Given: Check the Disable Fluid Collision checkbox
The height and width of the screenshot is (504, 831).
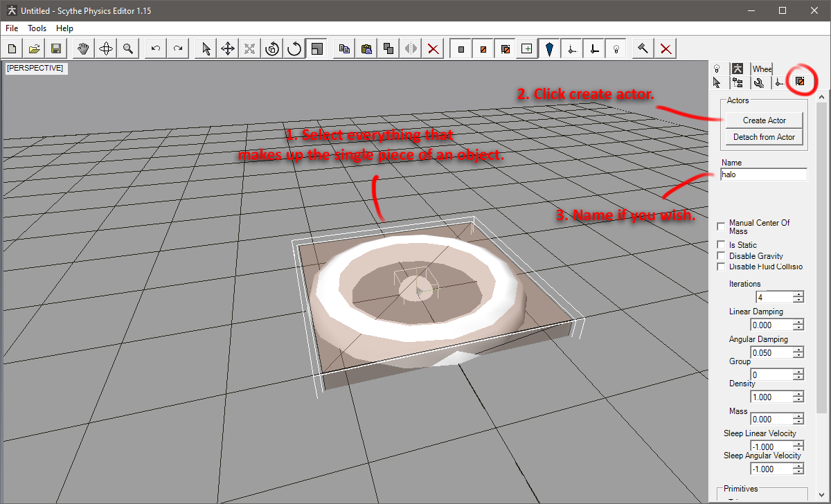Looking at the screenshot, I should pos(722,267).
